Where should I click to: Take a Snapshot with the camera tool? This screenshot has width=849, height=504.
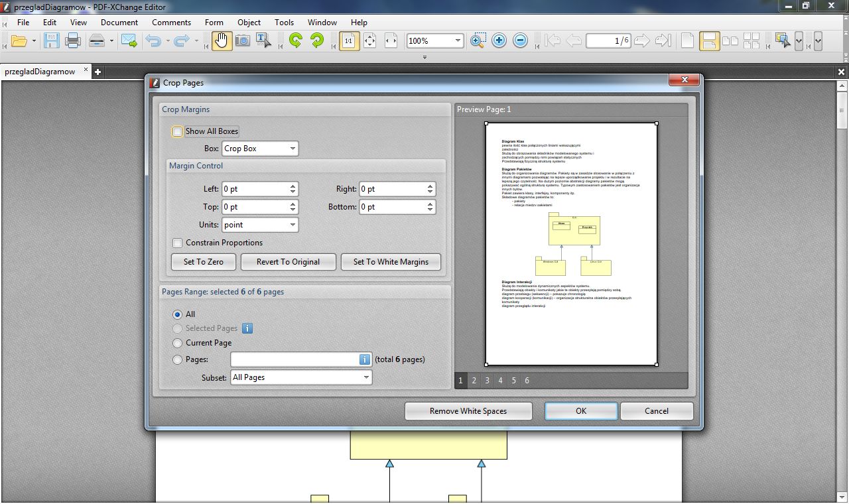243,40
